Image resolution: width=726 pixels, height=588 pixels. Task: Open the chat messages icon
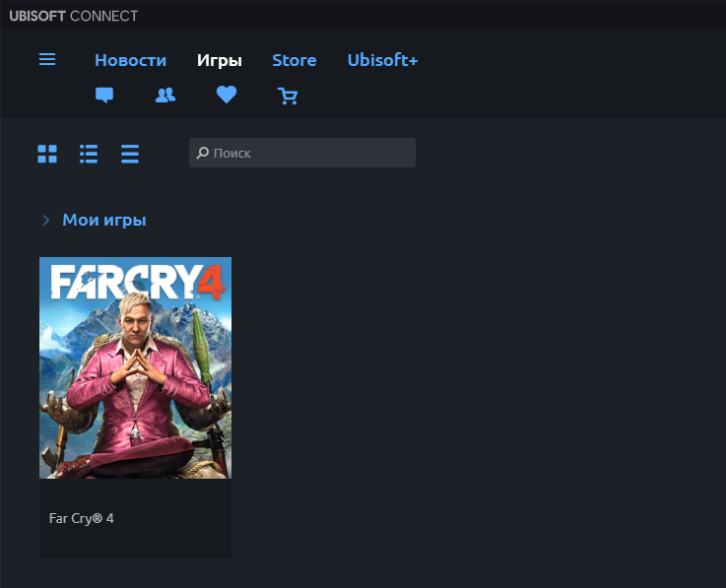pyautogui.click(x=104, y=96)
